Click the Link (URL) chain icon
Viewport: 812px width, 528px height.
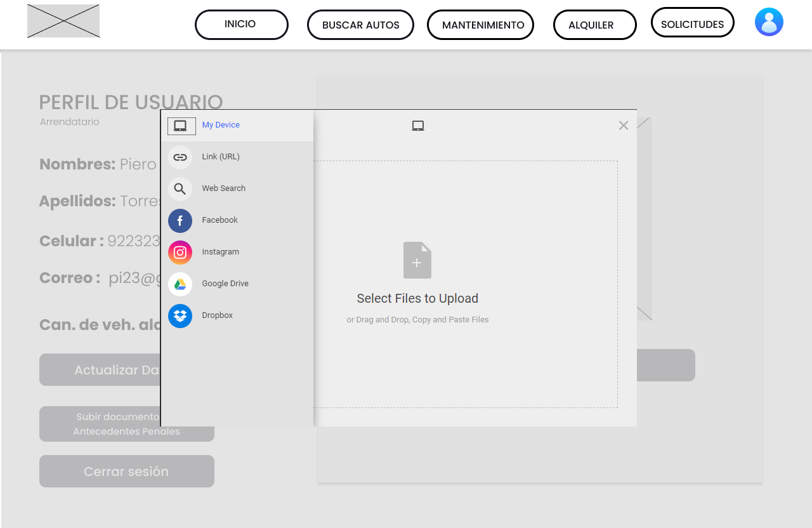(180, 157)
